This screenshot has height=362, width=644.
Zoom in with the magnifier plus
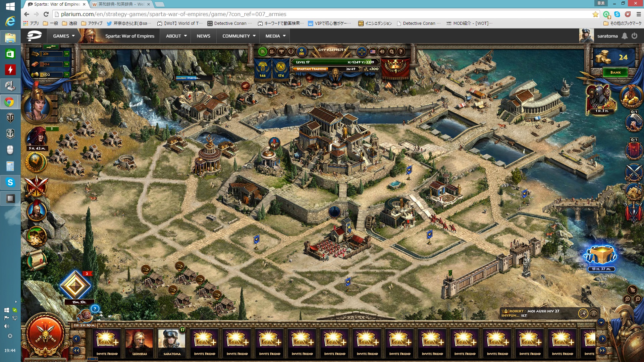pos(627,299)
